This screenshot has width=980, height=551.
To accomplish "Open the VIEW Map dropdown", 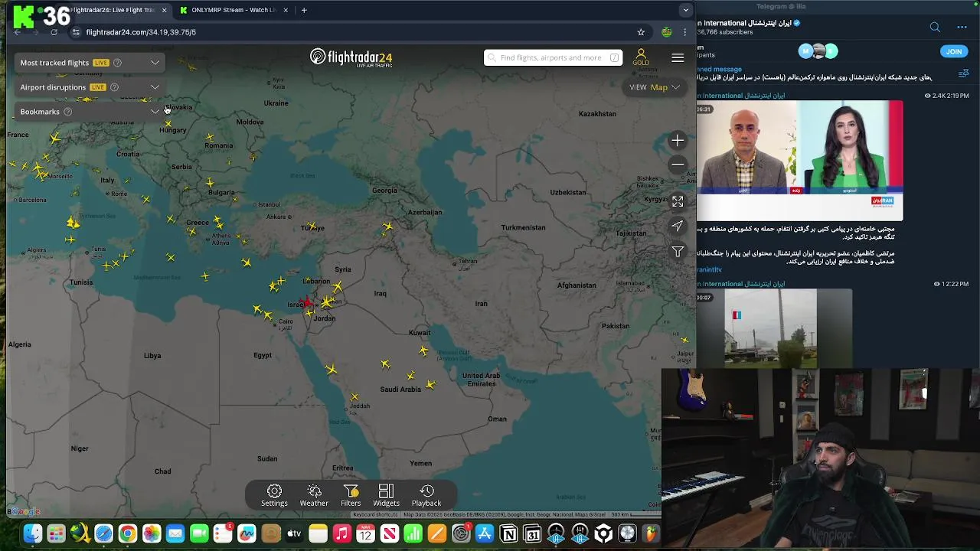I will pyautogui.click(x=655, y=87).
